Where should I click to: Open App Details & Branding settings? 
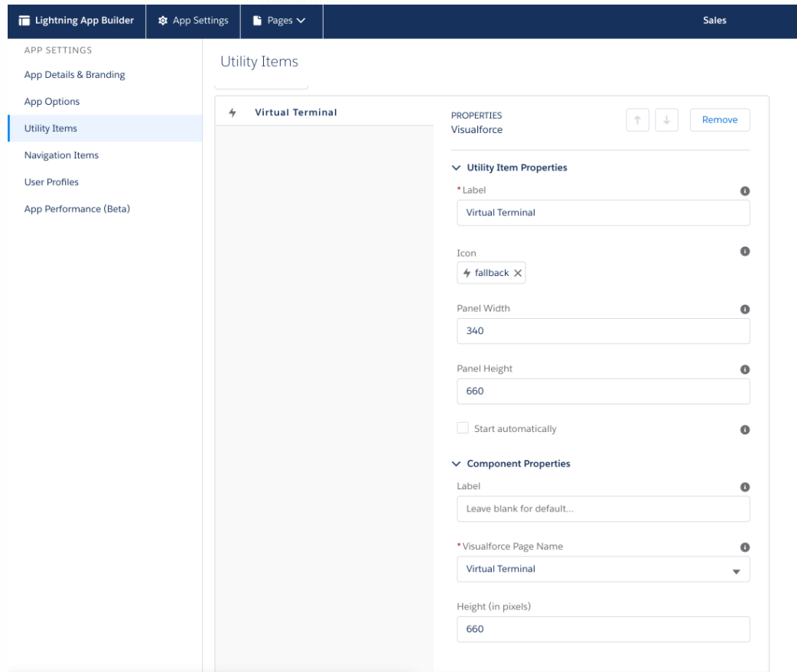click(75, 75)
